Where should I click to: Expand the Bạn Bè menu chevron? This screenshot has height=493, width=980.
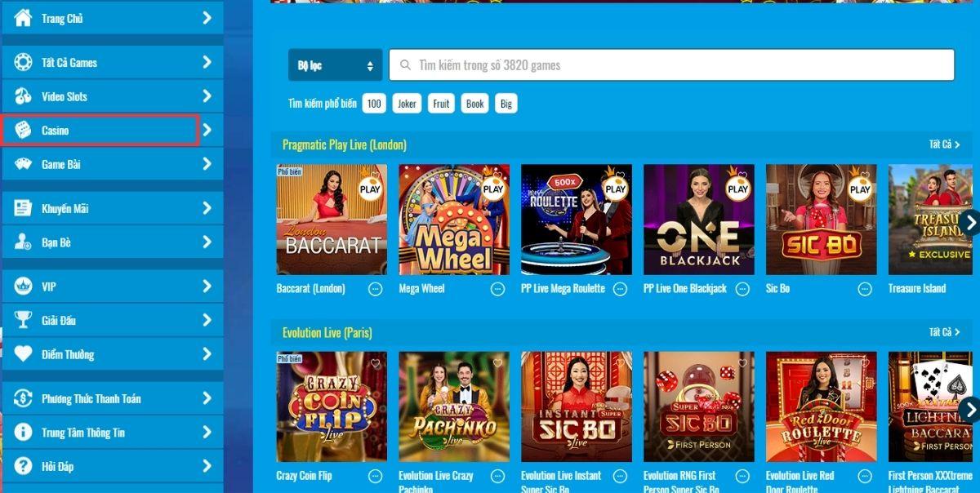(x=207, y=242)
